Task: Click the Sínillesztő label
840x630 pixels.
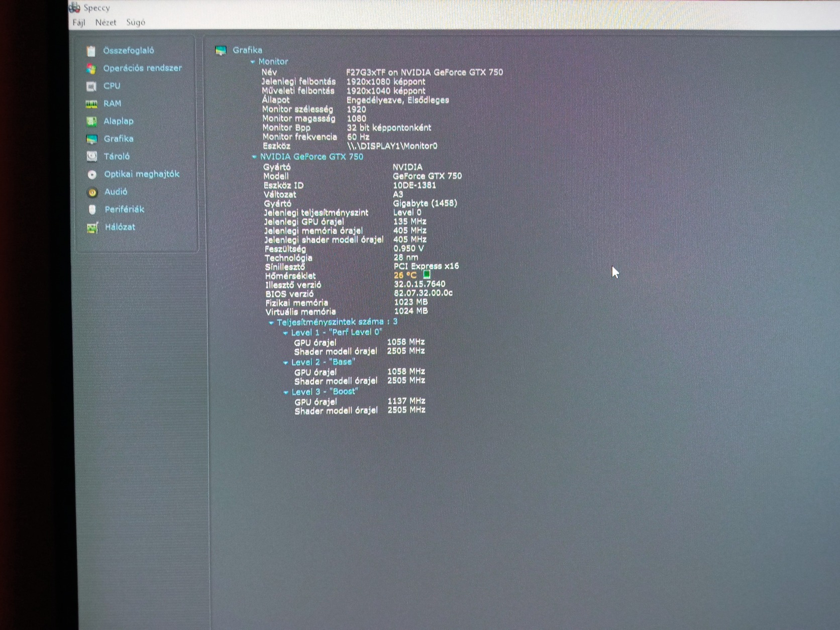Action: [285, 267]
